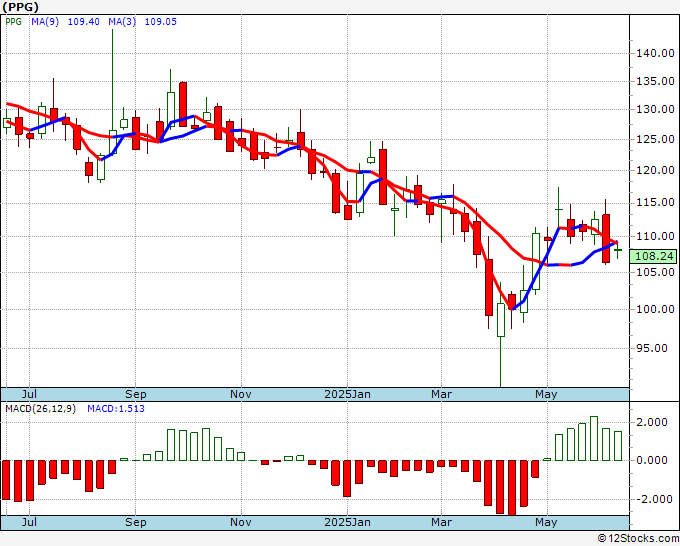Viewport: 680px width, 546px height.
Task: Click the 120.00 price axis label
Action: pyautogui.click(x=655, y=170)
